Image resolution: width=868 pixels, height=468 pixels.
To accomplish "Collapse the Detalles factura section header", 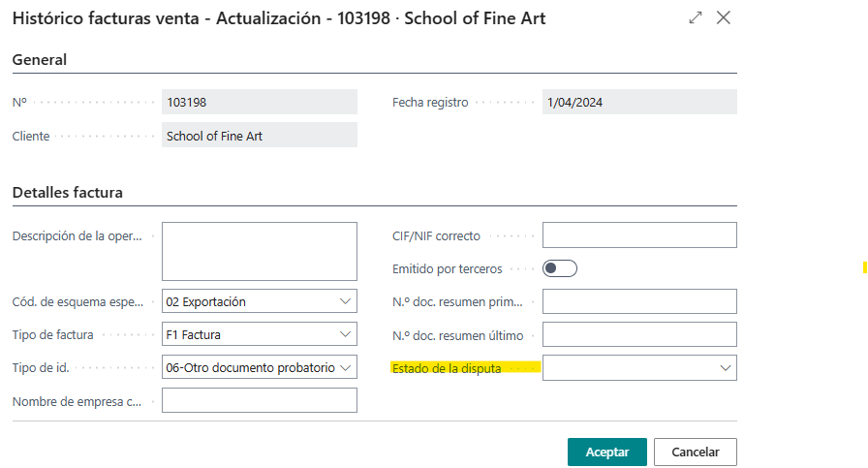I will coord(68,192).
